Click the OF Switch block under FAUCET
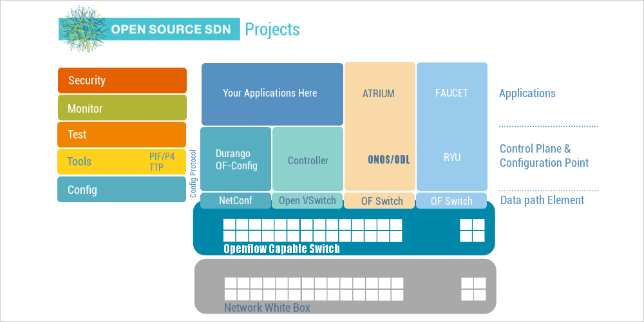644x322 pixels. pos(451,201)
